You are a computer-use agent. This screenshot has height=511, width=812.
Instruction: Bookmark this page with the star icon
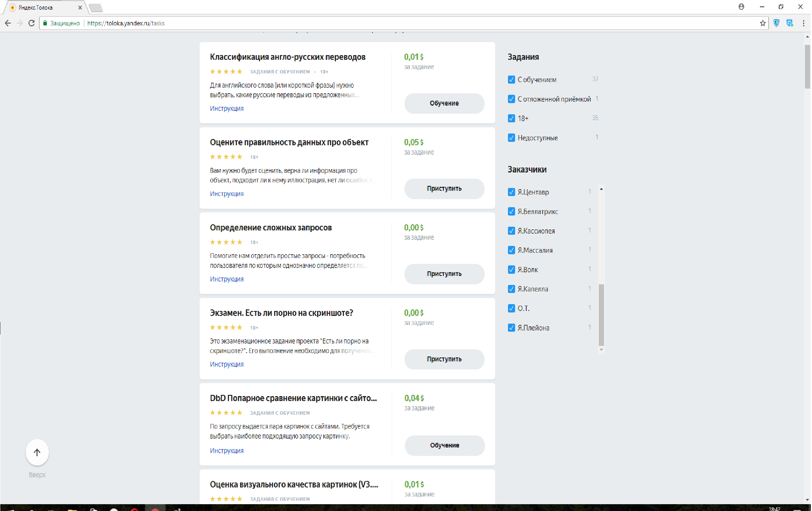point(763,23)
